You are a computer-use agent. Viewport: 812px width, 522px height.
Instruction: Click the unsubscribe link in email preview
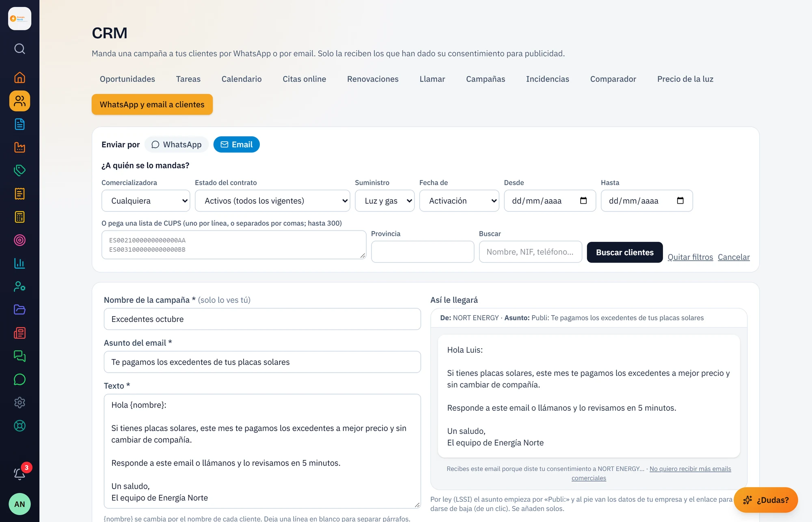690,469
